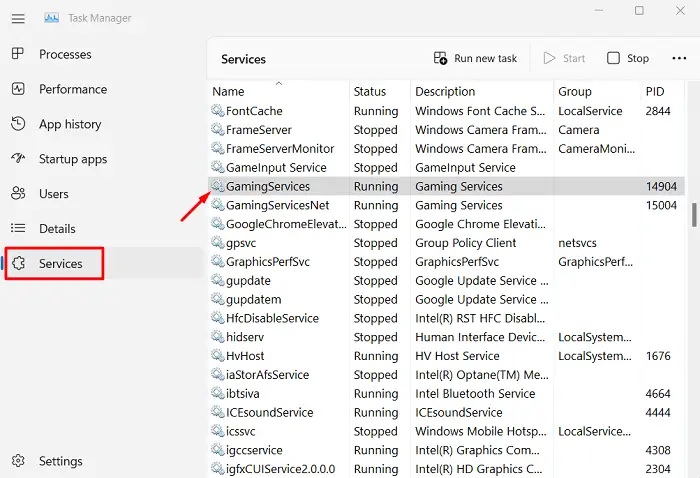700x478 pixels.
Task: Open the Performance page icon
Action: [x=18, y=89]
